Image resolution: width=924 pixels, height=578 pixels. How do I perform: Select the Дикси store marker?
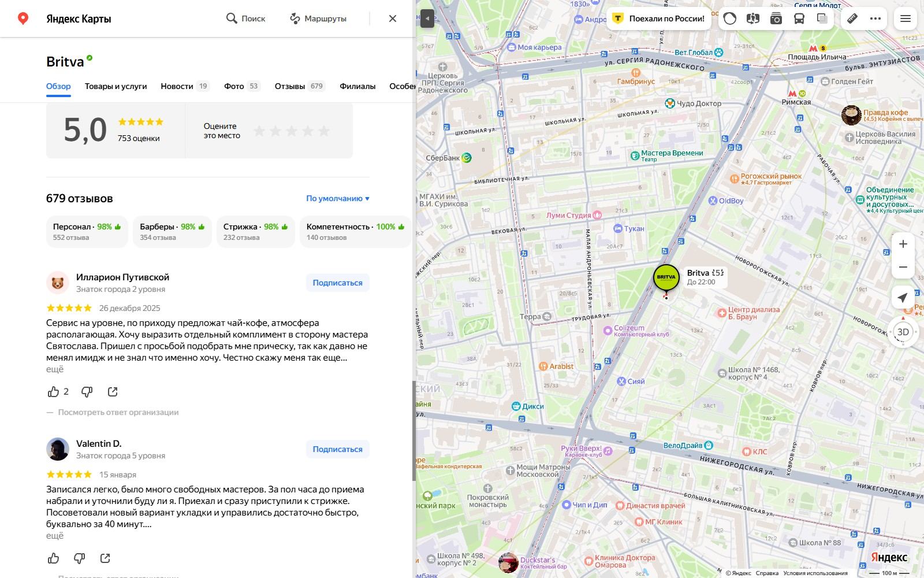pos(528,406)
